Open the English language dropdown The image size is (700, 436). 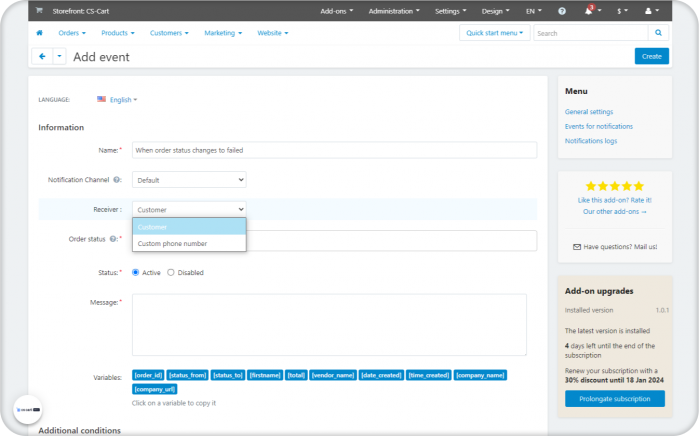click(123, 100)
